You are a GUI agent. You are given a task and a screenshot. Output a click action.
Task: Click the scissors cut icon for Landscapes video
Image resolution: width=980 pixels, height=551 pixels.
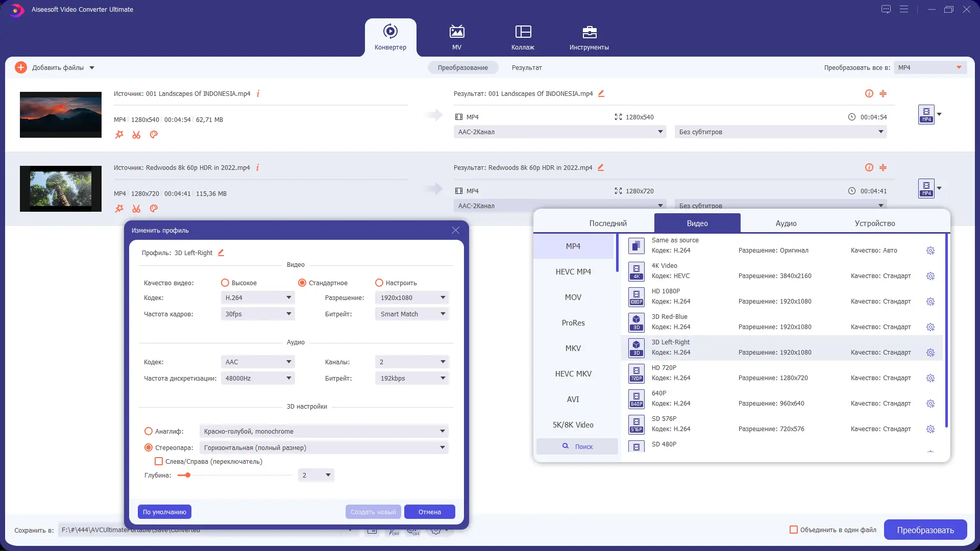(136, 135)
